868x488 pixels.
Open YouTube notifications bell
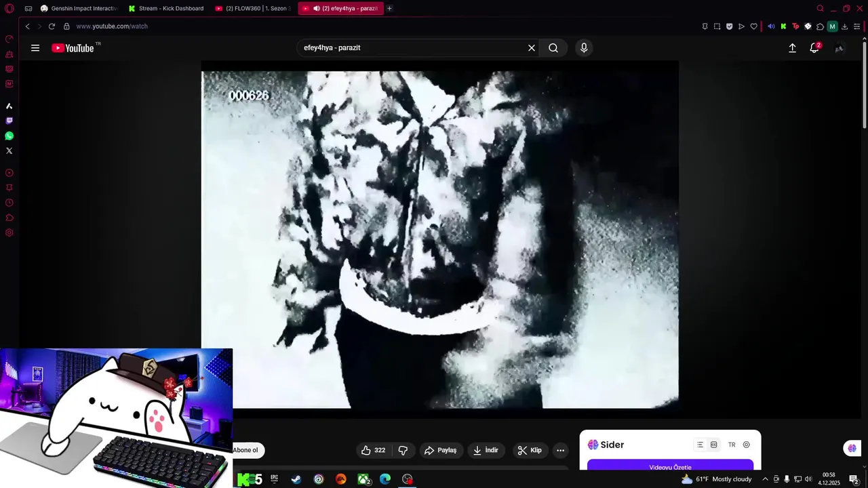click(814, 48)
